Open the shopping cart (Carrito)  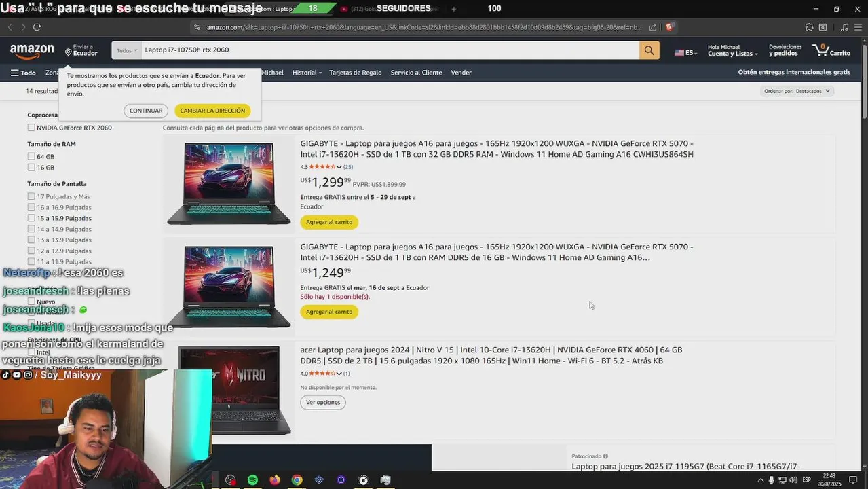(832, 50)
